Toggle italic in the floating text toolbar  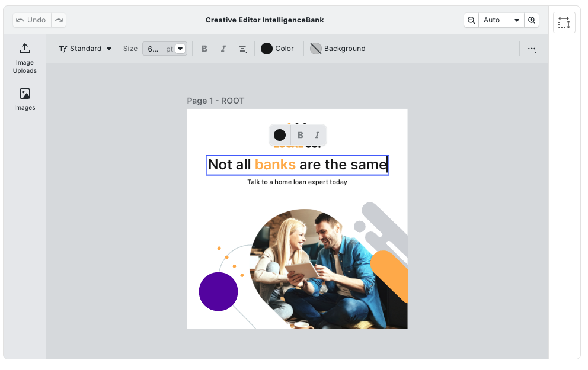click(x=317, y=135)
